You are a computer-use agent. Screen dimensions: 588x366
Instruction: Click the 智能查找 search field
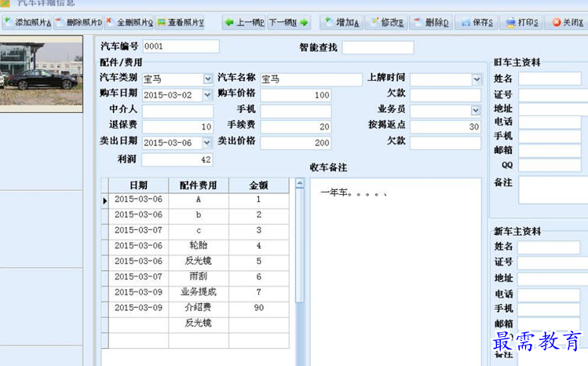coord(378,47)
